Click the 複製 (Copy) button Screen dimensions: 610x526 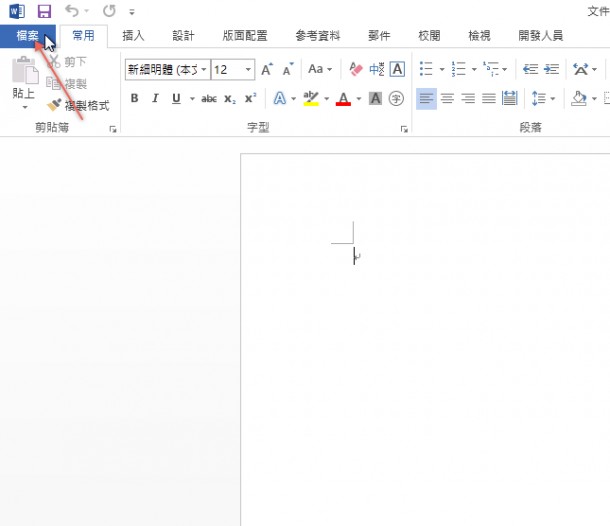point(67,83)
